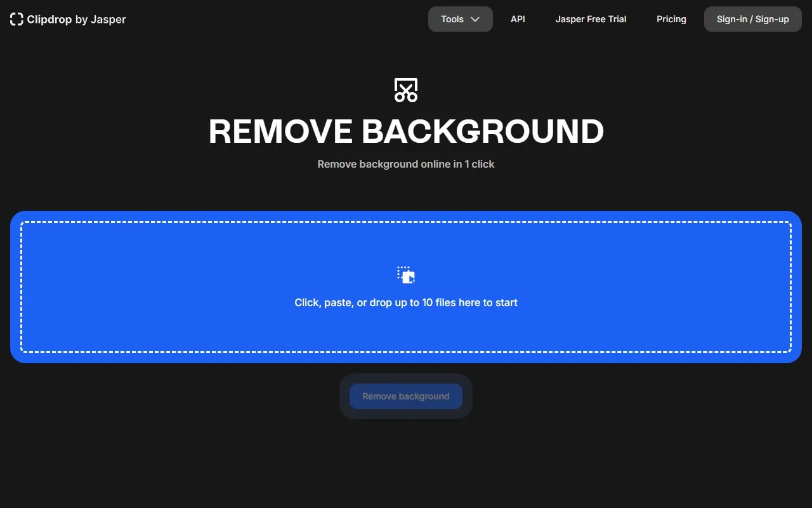Select the Pricing menu item
The width and height of the screenshot is (812, 508).
click(671, 19)
